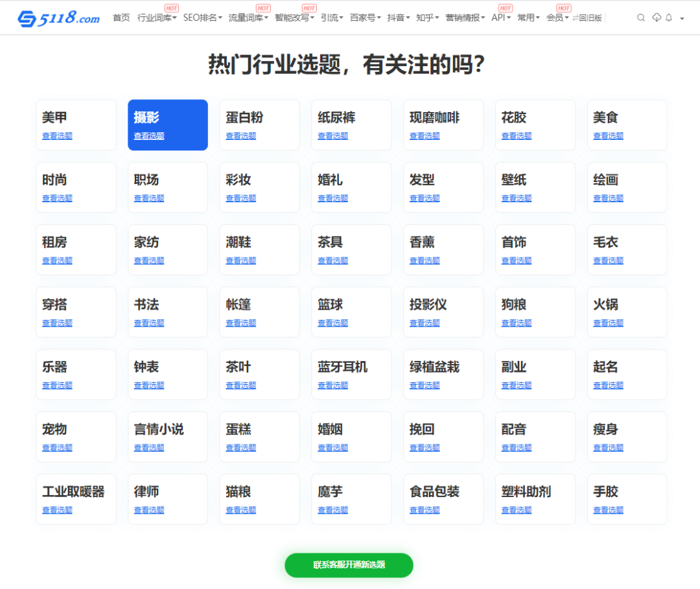The image size is (700, 589).
Task: Open 查看选题 under 副业
Action: coord(517,385)
